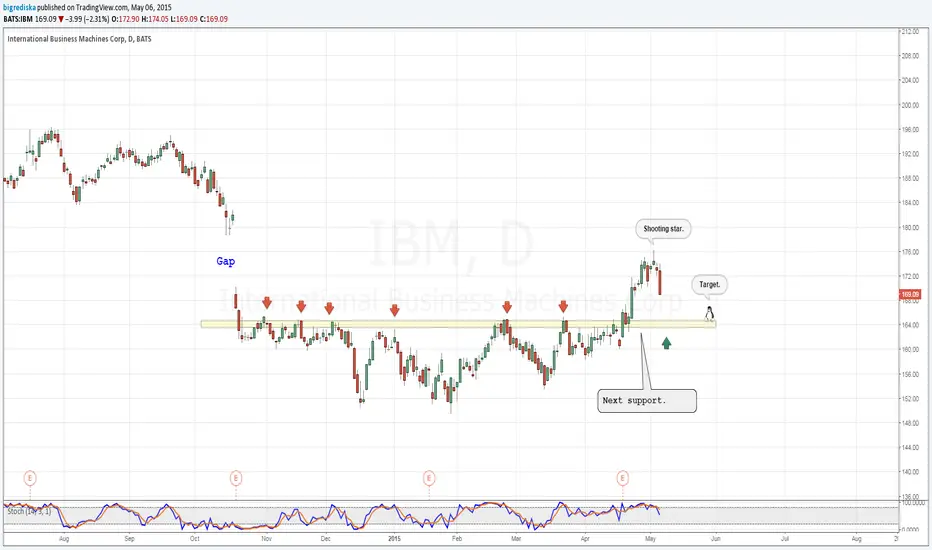Click the penguin icon beside the Target callout
This screenshot has height=550, width=932.
tap(709, 313)
